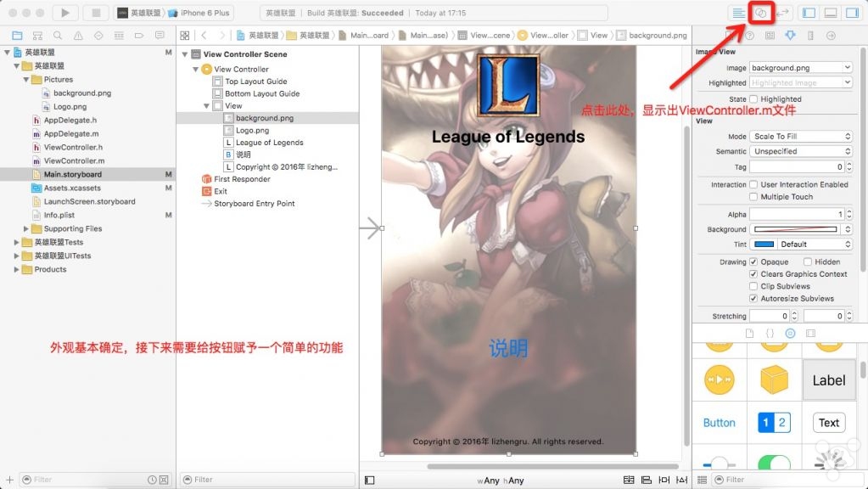The width and height of the screenshot is (868, 489).
Task: Select Logo.png in document outline
Action: (252, 131)
